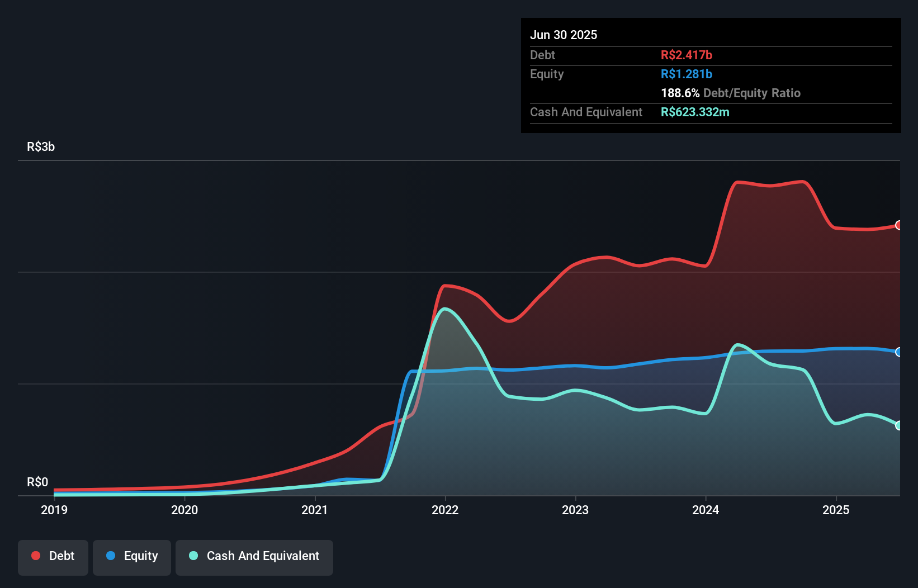The width and height of the screenshot is (918, 588).
Task: Select the Debt endpoint marker on chart
Action: click(898, 226)
